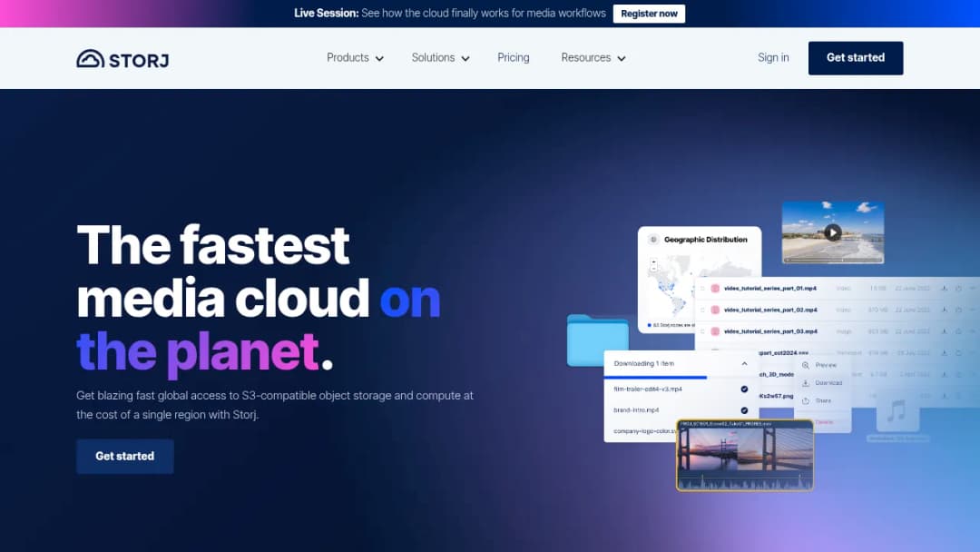Select company-logo-color file in downloads

[644, 430]
